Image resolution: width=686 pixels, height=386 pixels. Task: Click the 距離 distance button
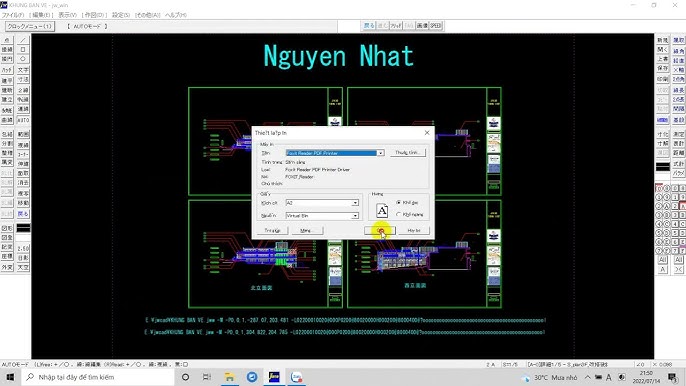[679, 153]
